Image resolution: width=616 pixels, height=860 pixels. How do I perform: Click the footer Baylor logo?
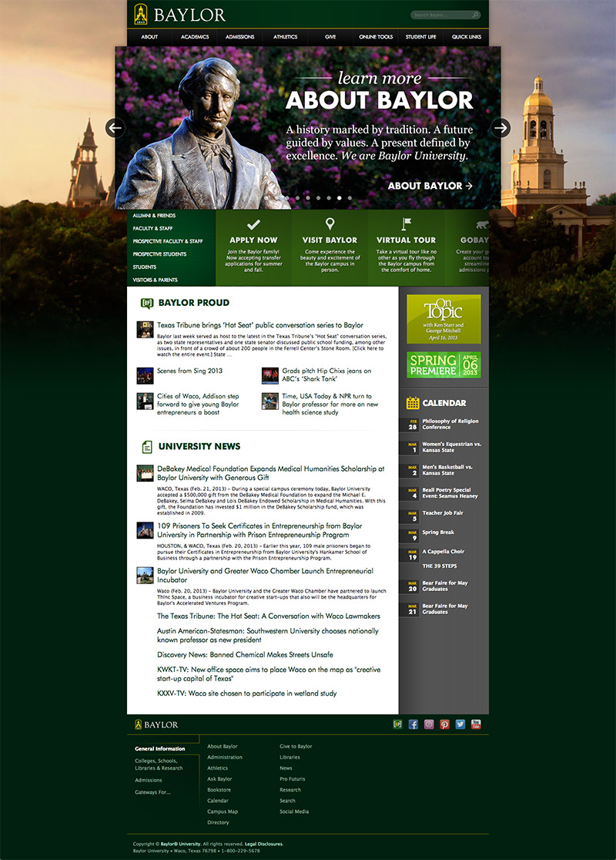coord(157,724)
